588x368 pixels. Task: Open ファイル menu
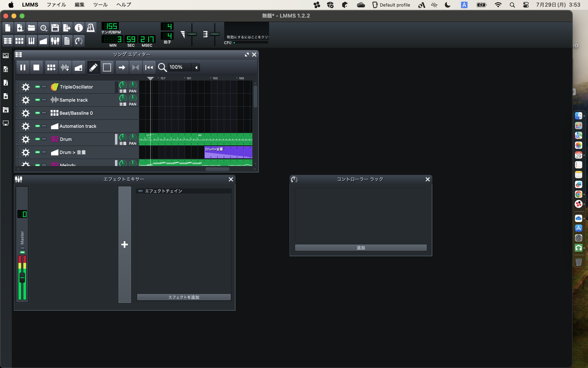coord(56,5)
